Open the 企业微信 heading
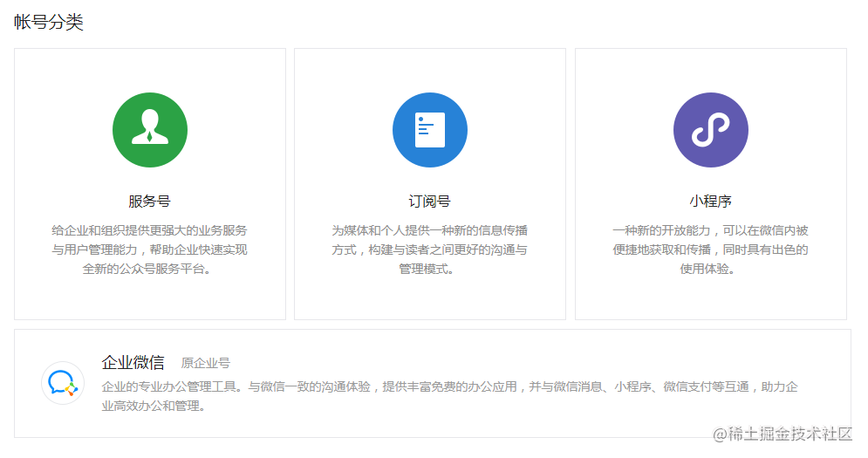 [133, 363]
